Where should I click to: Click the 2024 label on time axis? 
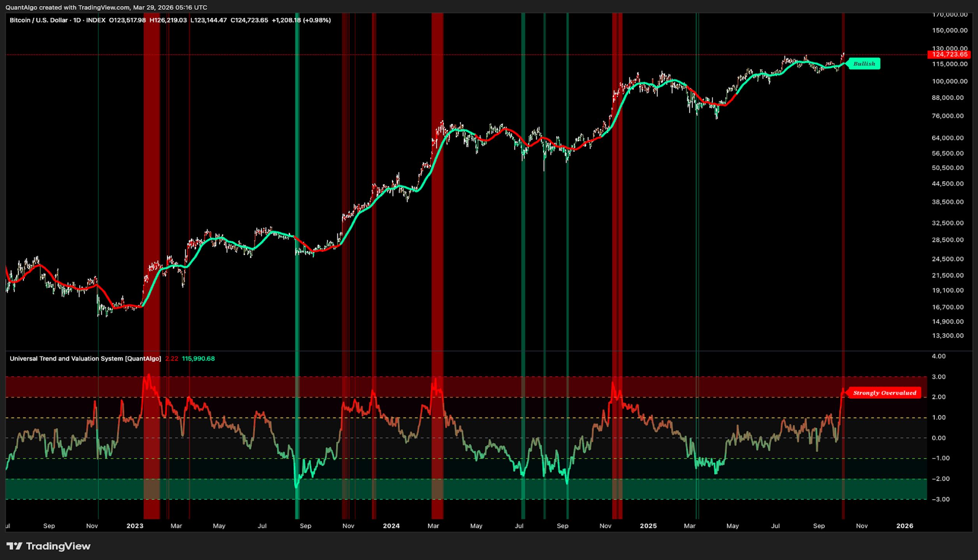[391, 526]
